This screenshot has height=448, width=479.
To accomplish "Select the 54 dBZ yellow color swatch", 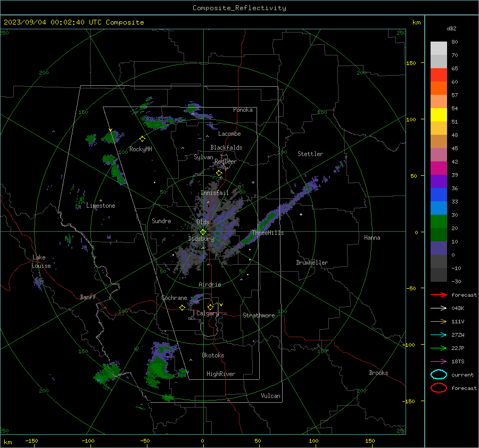I will tap(439, 115).
